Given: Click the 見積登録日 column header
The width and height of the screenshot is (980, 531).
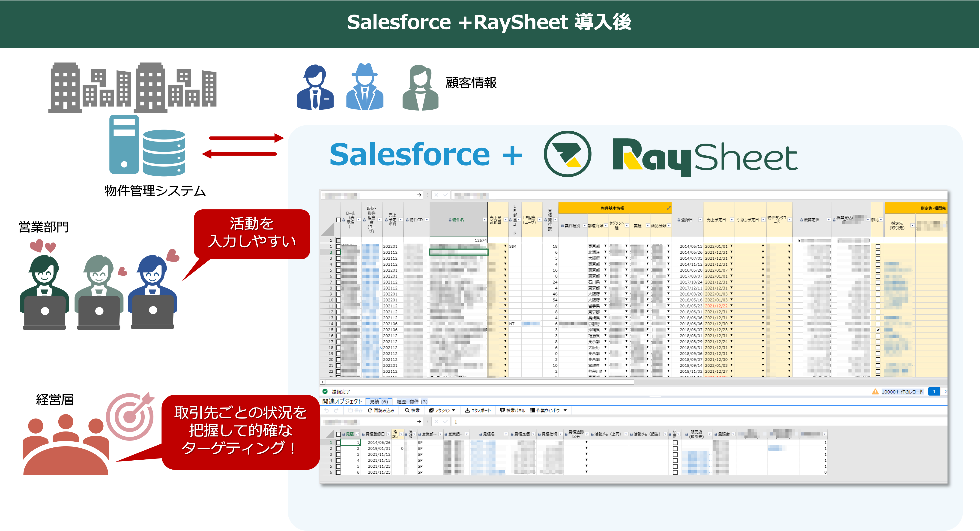Looking at the screenshot, I should point(376,434).
